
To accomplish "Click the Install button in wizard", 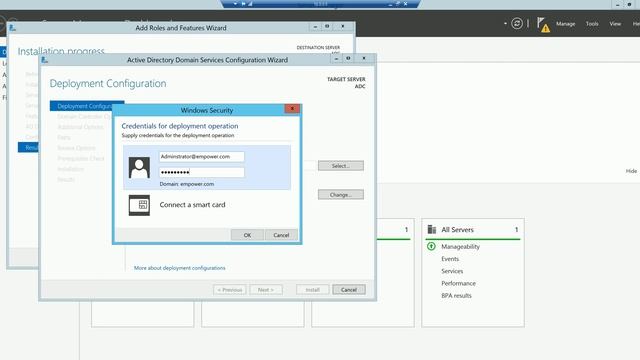I will pyautogui.click(x=313, y=290).
